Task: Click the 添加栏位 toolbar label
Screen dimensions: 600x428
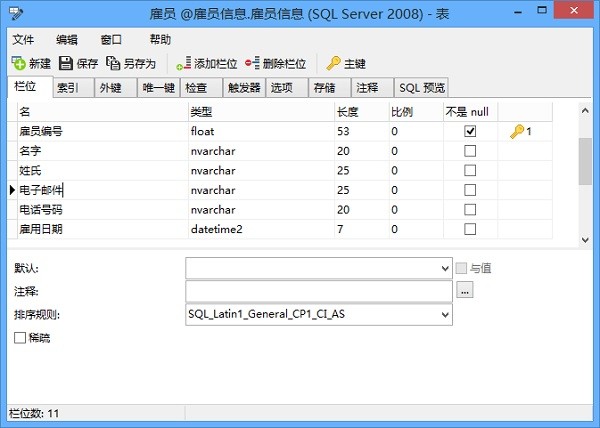Action: (x=215, y=63)
